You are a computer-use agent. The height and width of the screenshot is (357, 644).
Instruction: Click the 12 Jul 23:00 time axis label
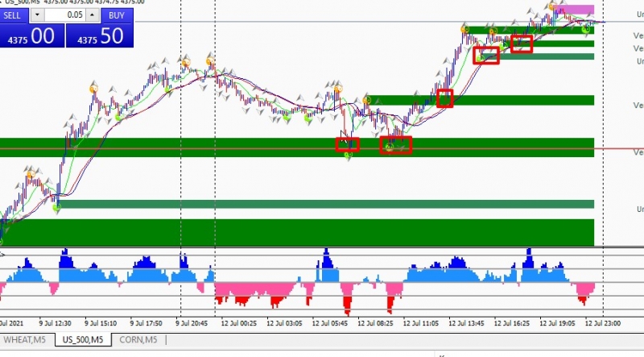(x=603, y=323)
